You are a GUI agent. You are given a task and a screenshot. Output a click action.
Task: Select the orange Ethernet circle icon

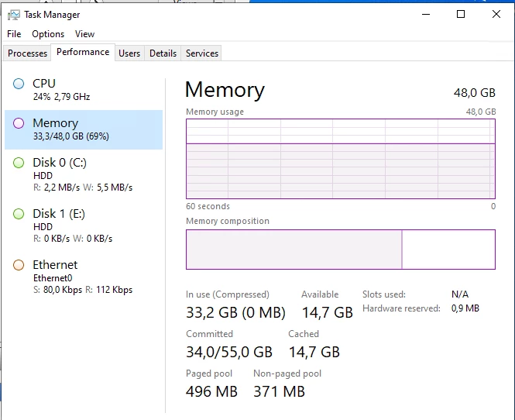19,265
